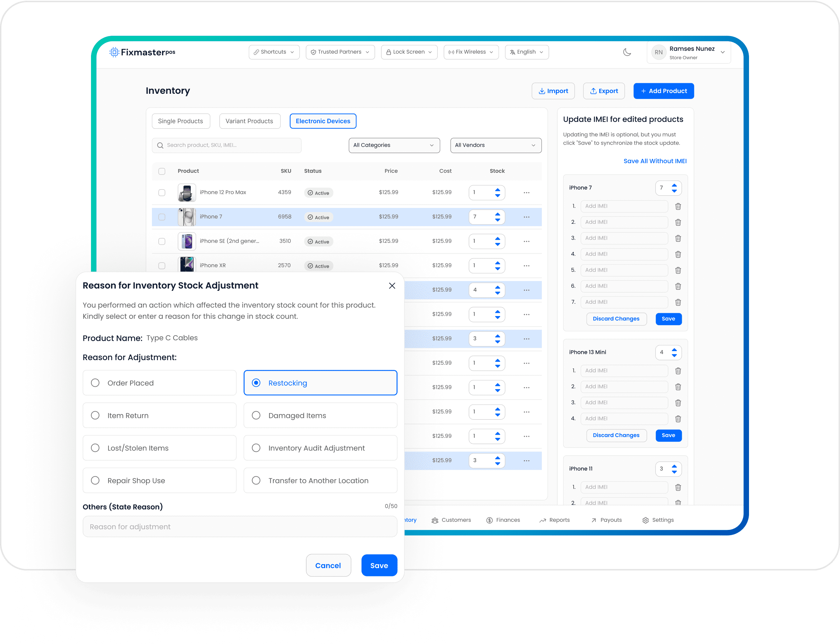The image size is (840, 644).
Task: Discard Changes for iPhone 7 IMEI
Action: tap(616, 319)
